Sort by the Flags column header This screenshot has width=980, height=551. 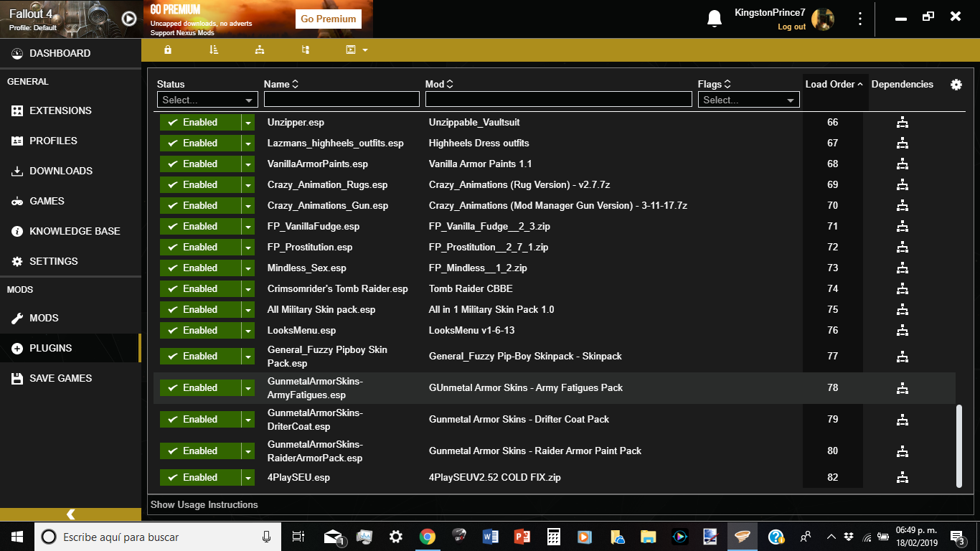pyautogui.click(x=715, y=84)
